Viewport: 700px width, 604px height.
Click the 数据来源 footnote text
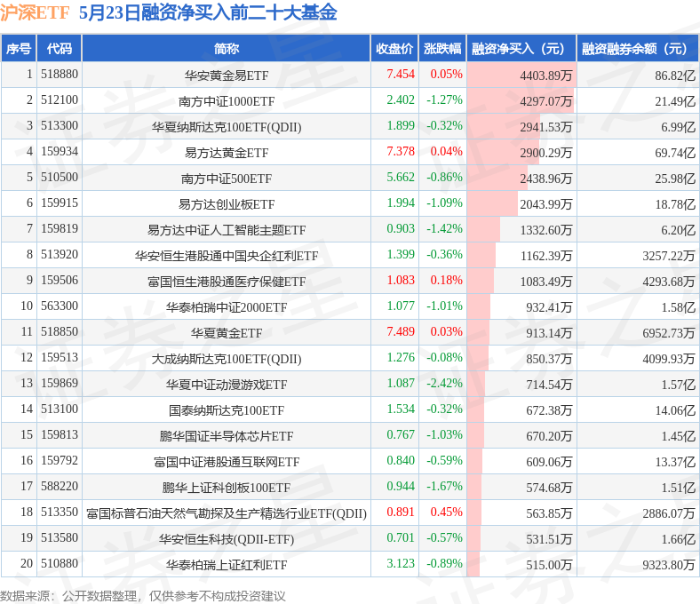[x=142, y=596]
